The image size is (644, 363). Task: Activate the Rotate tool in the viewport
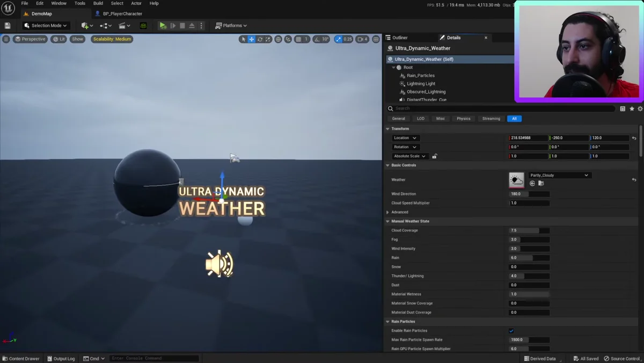(260, 39)
